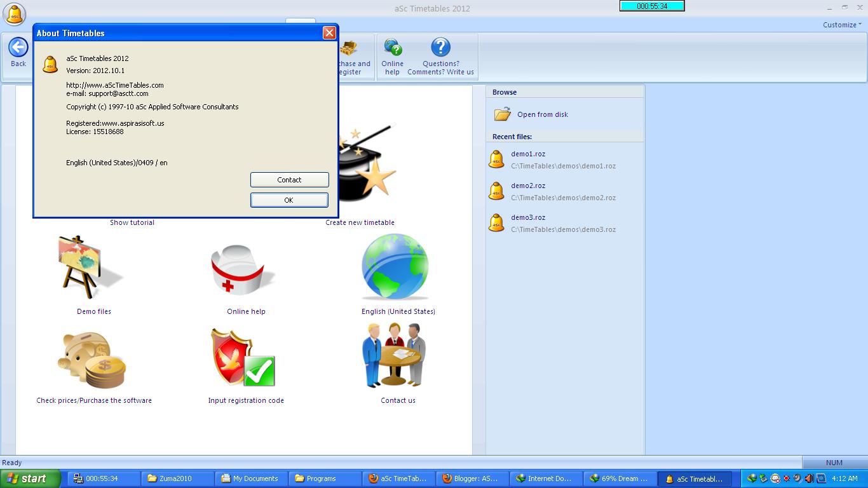Click the Browse panel header
Image resolution: width=868 pixels, height=488 pixels.
565,92
